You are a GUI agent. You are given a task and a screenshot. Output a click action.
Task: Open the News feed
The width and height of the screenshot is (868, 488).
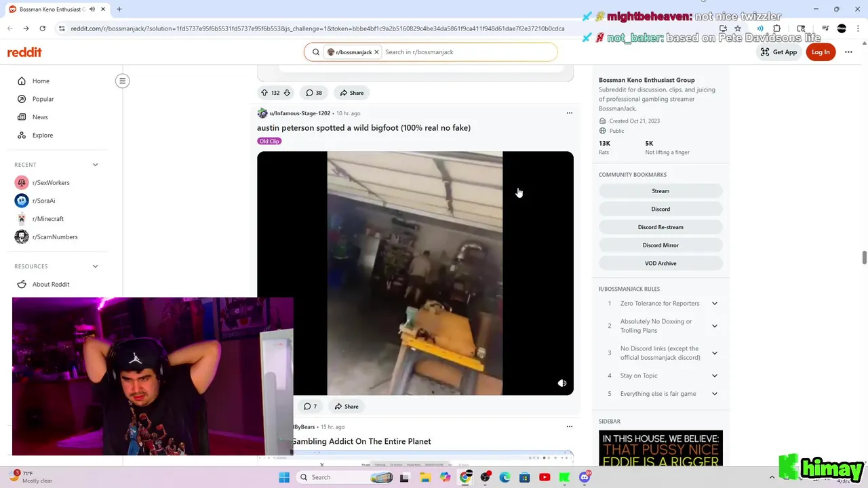click(x=40, y=117)
